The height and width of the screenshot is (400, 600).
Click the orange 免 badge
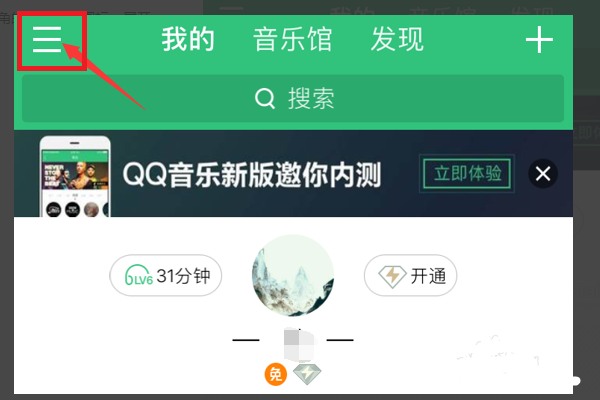(x=276, y=374)
